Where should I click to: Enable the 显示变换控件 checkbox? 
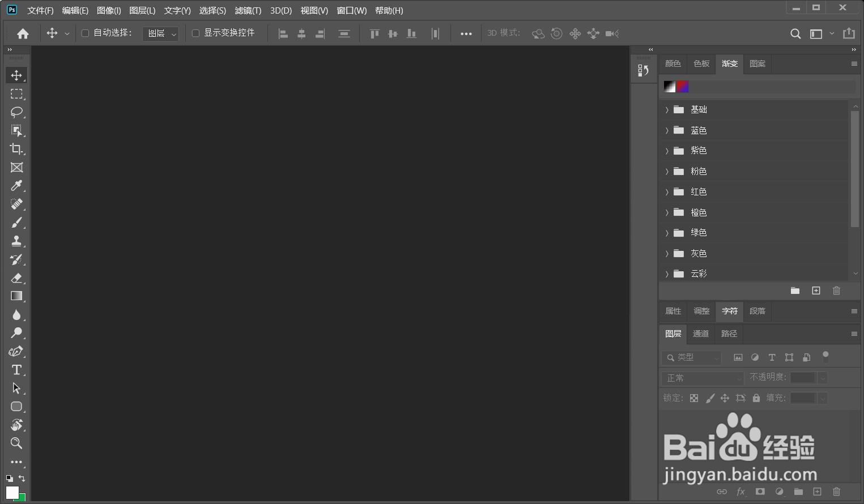point(195,33)
